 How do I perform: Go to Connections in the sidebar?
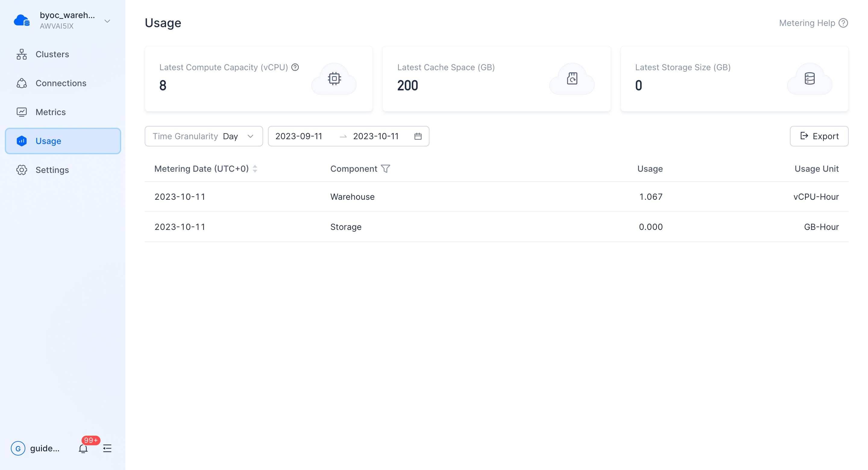point(63,83)
